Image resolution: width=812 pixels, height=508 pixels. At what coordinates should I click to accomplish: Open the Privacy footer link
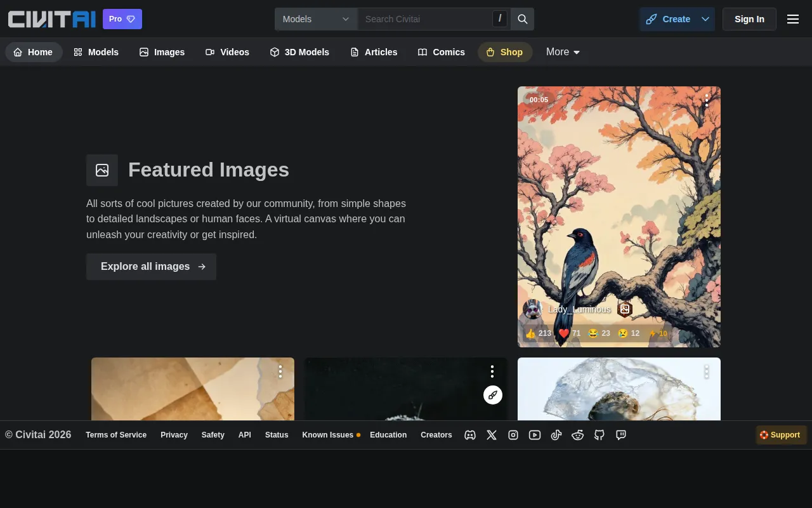click(174, 435)
